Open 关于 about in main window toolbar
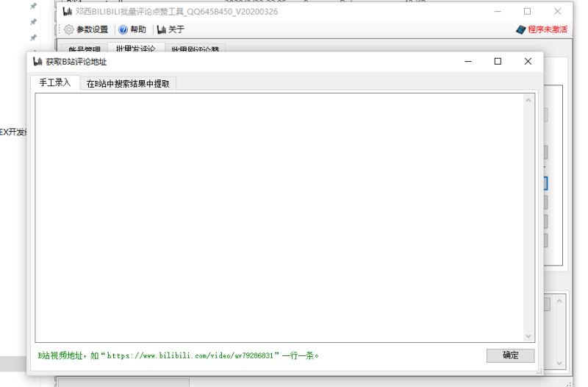Image resolution: width=588 pixels, height=387 pixels. click(x=171, y=29)
